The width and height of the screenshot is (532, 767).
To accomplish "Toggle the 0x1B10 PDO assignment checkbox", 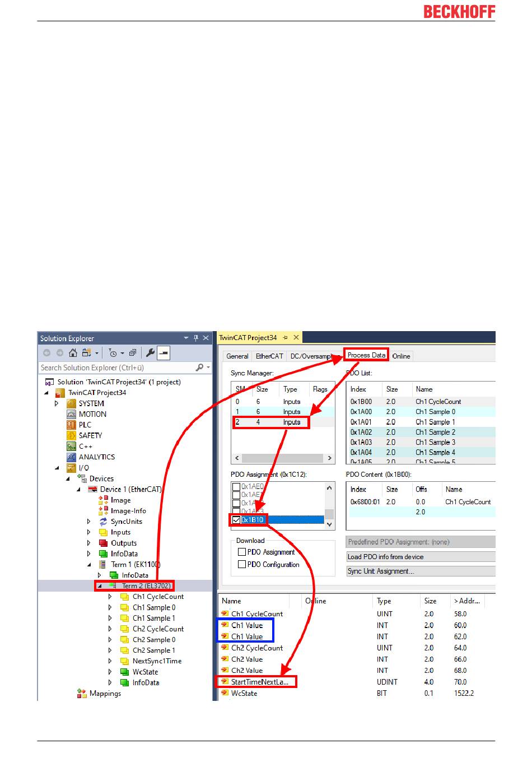I will (236, 520).
